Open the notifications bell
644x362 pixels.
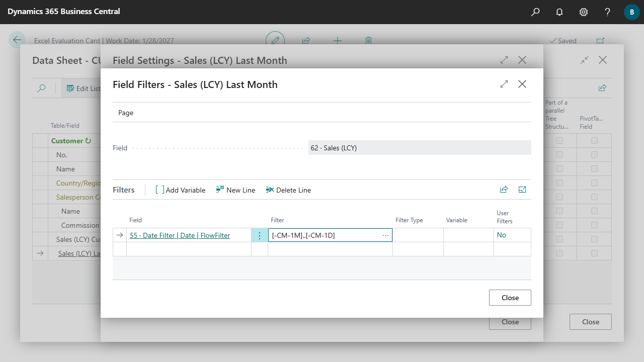click(x=559, y=12)
